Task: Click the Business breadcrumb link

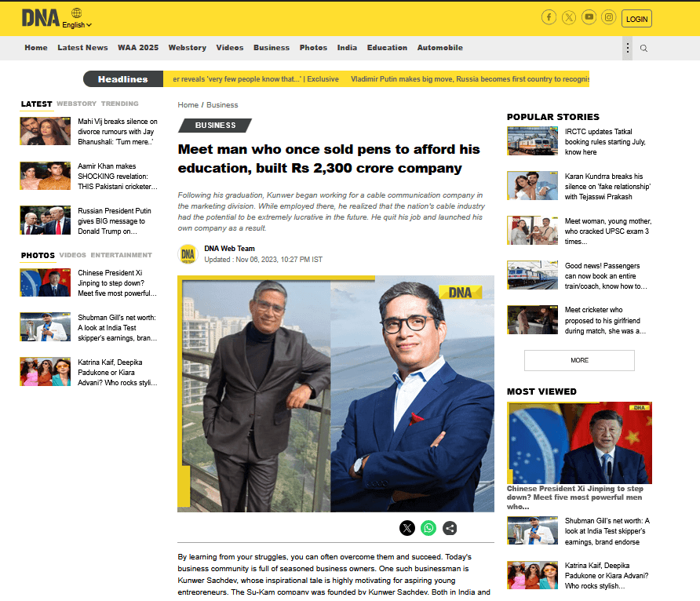Action: [222, 105]
